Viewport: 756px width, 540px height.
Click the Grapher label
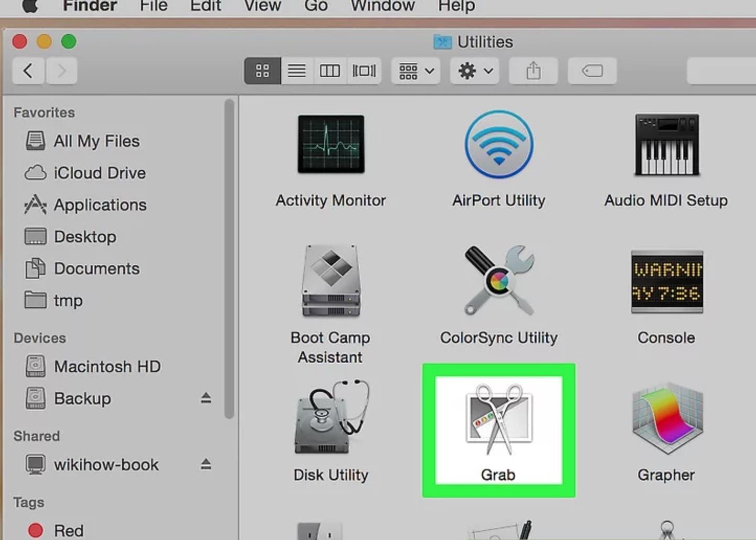(x=666, y=475)
